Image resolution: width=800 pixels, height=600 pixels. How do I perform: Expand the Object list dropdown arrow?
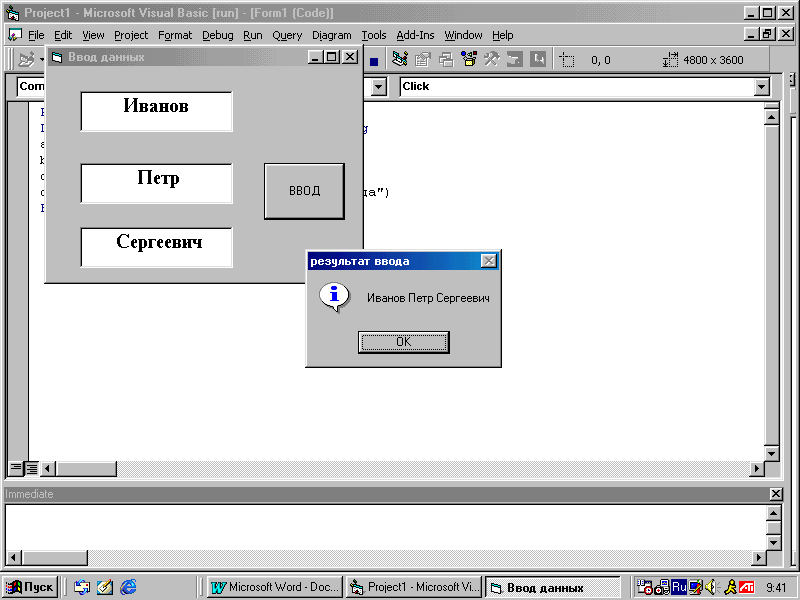378,87
